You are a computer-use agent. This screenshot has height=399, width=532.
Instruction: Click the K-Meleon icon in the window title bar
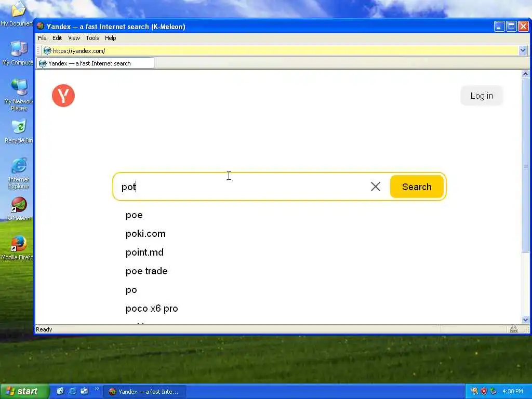[41, 26]
